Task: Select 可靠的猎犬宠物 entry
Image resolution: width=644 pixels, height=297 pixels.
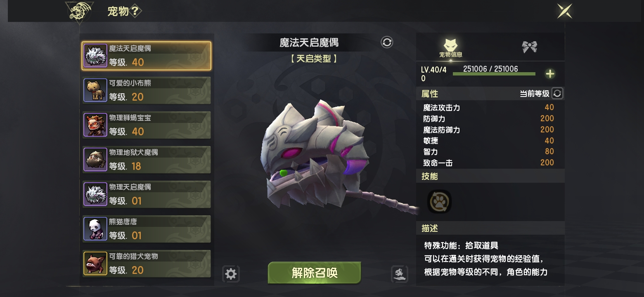Action: tap(147, 264)
